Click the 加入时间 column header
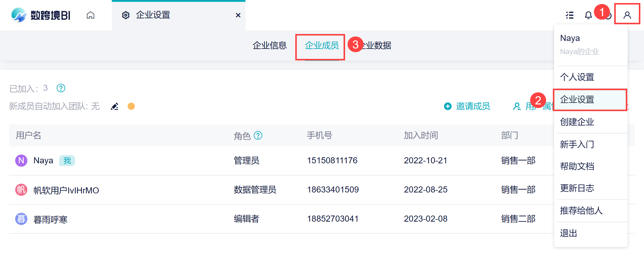This screenshot has width=644, height=279. coord(421,135)
